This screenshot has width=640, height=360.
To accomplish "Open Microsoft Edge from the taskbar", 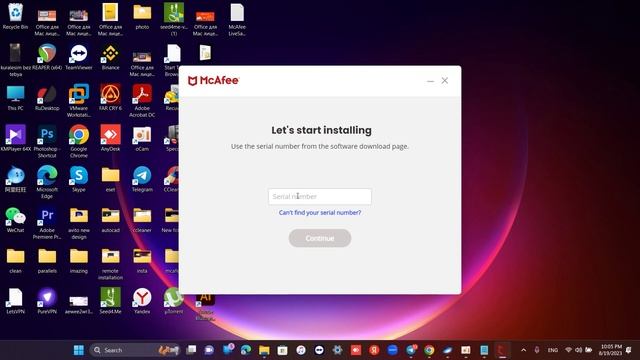I will 246,350.
